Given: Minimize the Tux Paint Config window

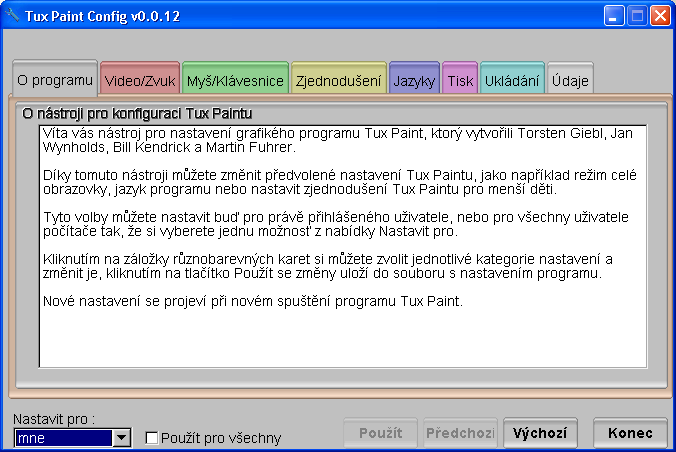Looking at the screenshot, I should [x=614, y=16].
